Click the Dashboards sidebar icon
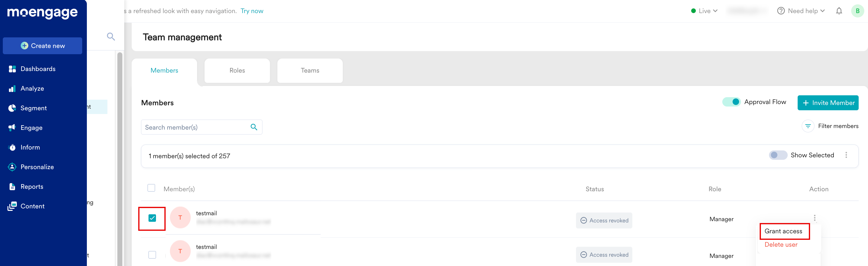 pyautogui.click(x=12, y=69)
